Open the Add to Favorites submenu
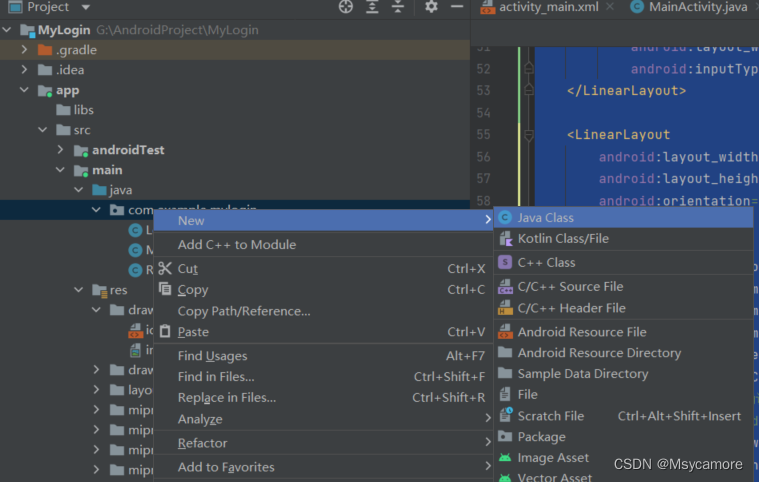The height and width of the screenshot is (482, 759). (323, 467)
